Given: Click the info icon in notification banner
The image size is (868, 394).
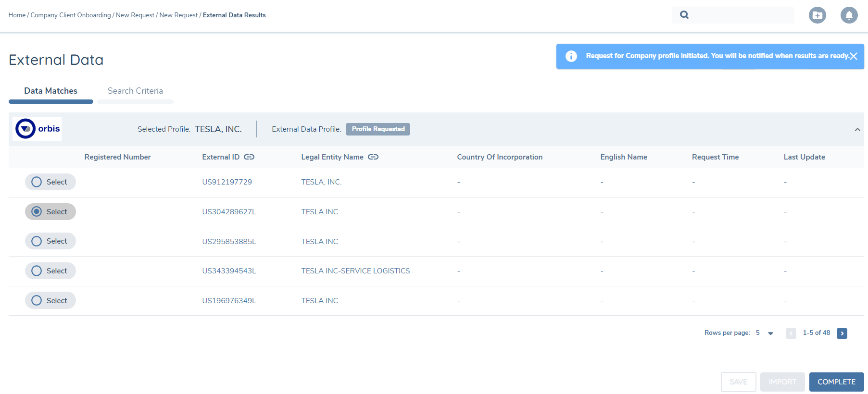Looking at the screenshot, I should pyautogui.click(x=571, y=56).
